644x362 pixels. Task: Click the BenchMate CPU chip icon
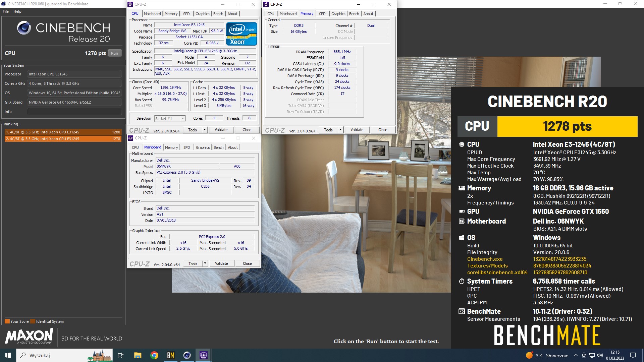[462, 144]
